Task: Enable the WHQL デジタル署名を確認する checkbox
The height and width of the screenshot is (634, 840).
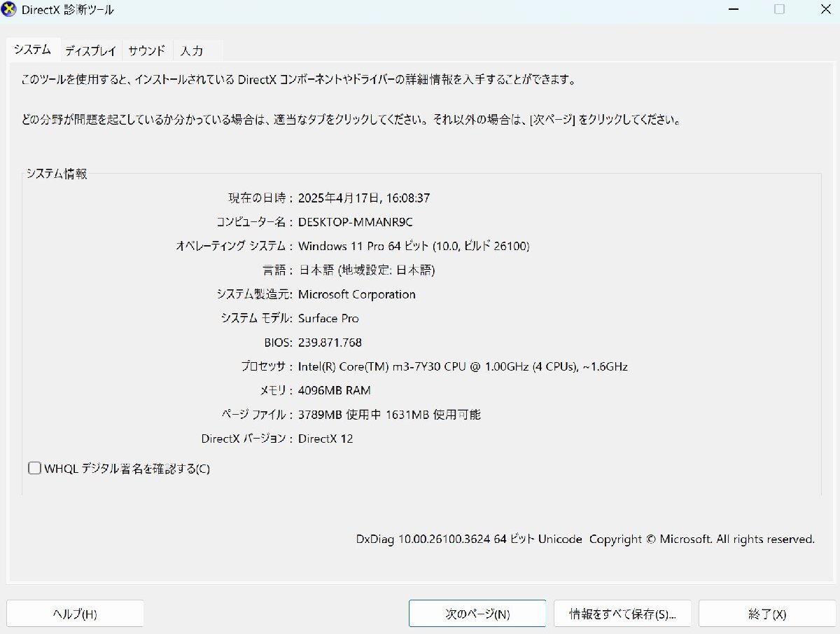Action: (34, 467)
